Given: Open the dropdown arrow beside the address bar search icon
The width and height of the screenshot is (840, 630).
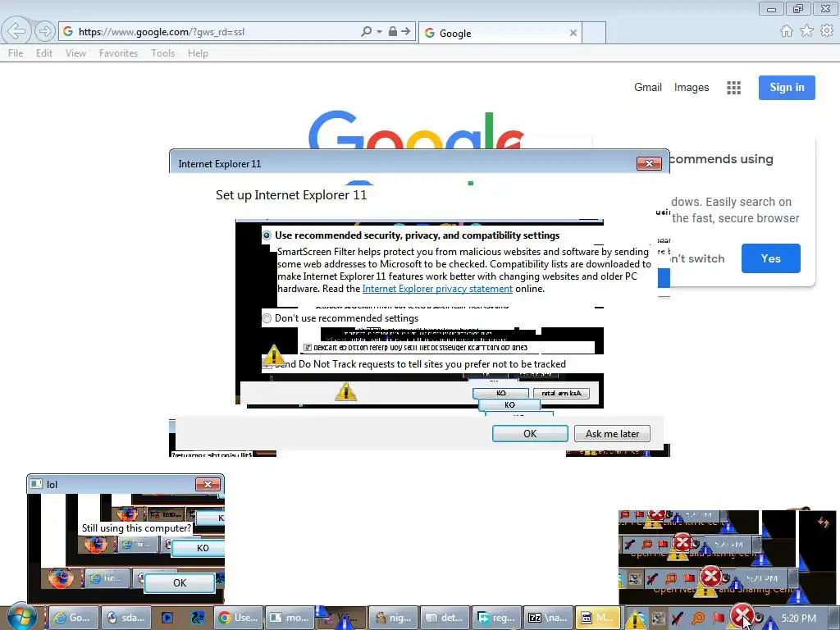Looking at the screenshot, I should [379, 32].
